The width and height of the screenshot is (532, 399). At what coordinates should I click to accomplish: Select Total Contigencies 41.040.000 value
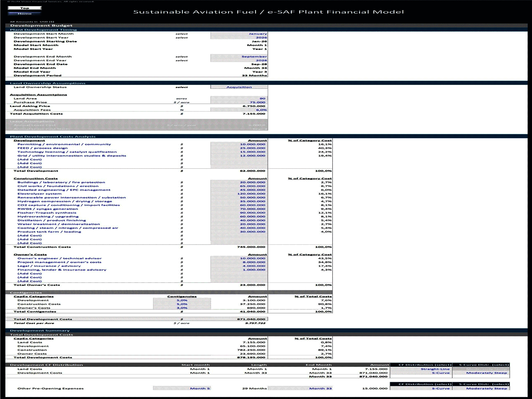pyautogui.click(x=252, y=312)
